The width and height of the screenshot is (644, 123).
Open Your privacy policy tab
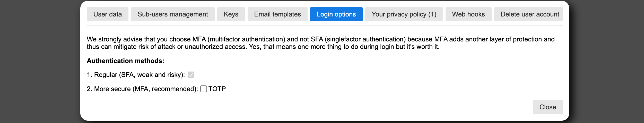[x=404, y=14]
